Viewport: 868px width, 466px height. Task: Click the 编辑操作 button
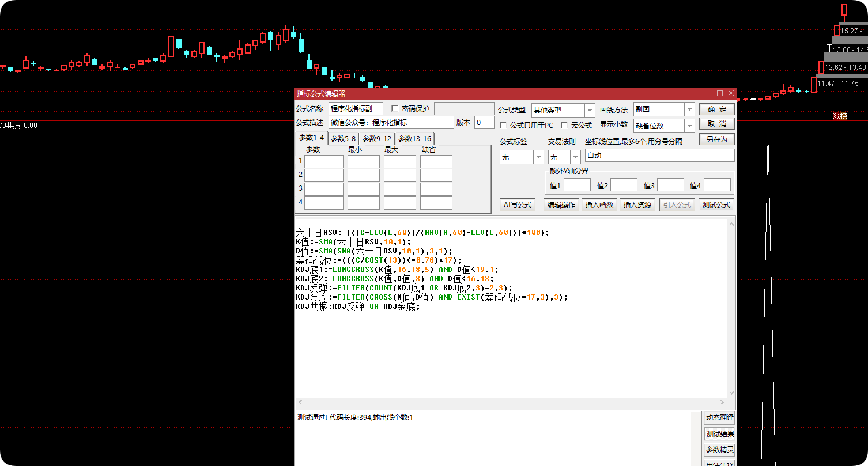(x=561, y=204)
